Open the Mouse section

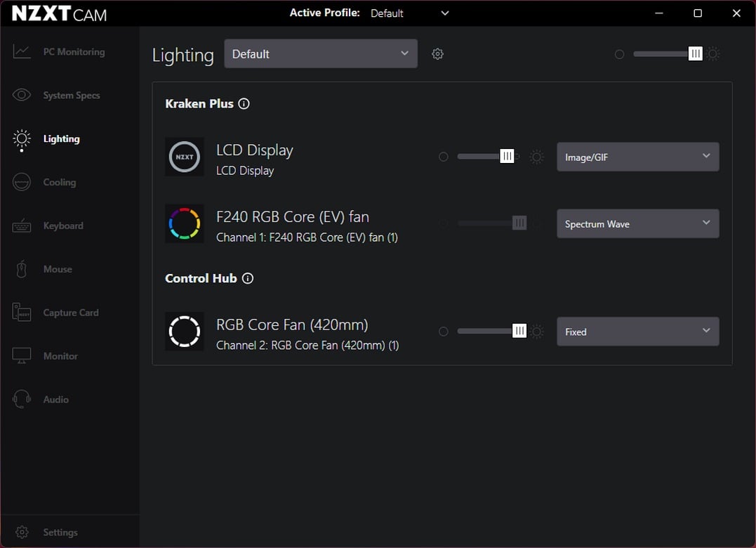58,268
